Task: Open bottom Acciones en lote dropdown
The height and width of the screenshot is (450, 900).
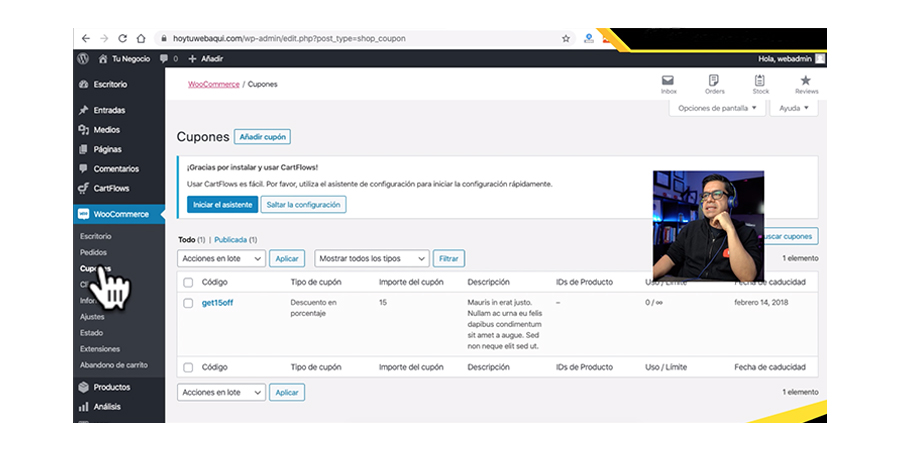Action: point(222,393)
